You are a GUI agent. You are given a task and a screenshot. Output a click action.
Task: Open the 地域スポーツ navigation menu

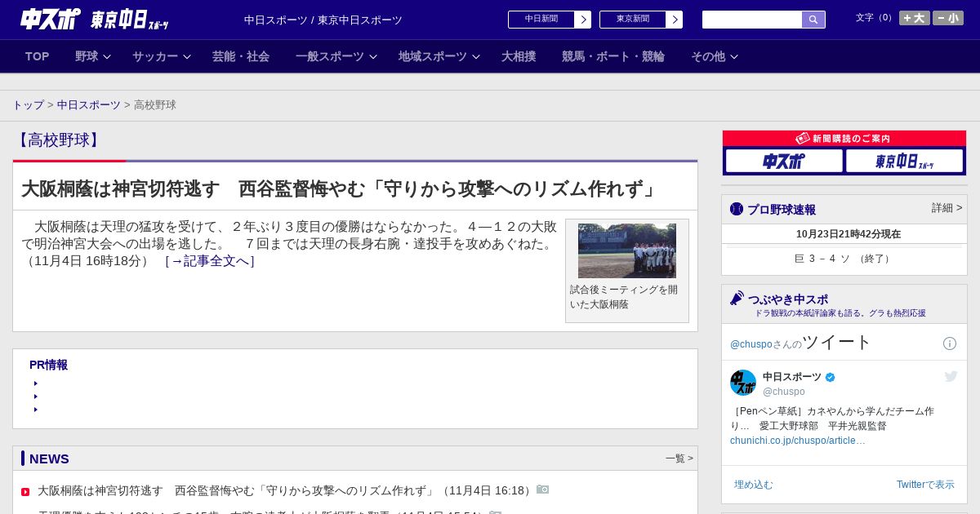point(433,56)
